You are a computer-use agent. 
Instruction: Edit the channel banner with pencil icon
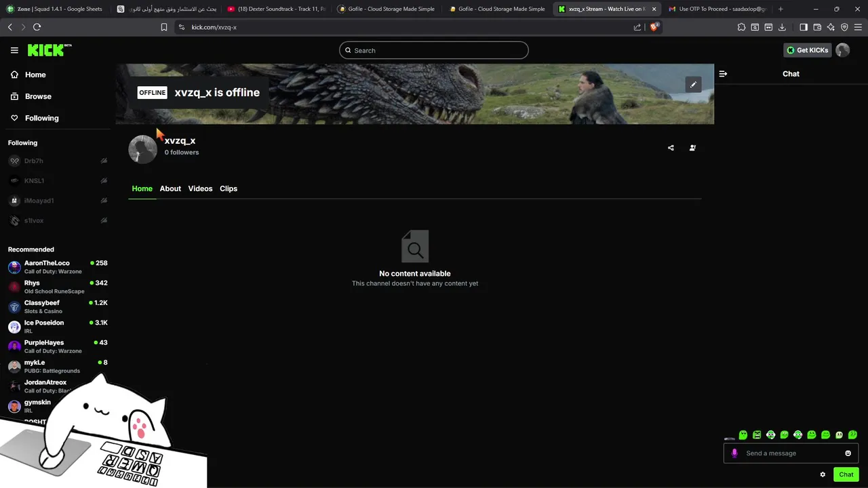(693, 84)
